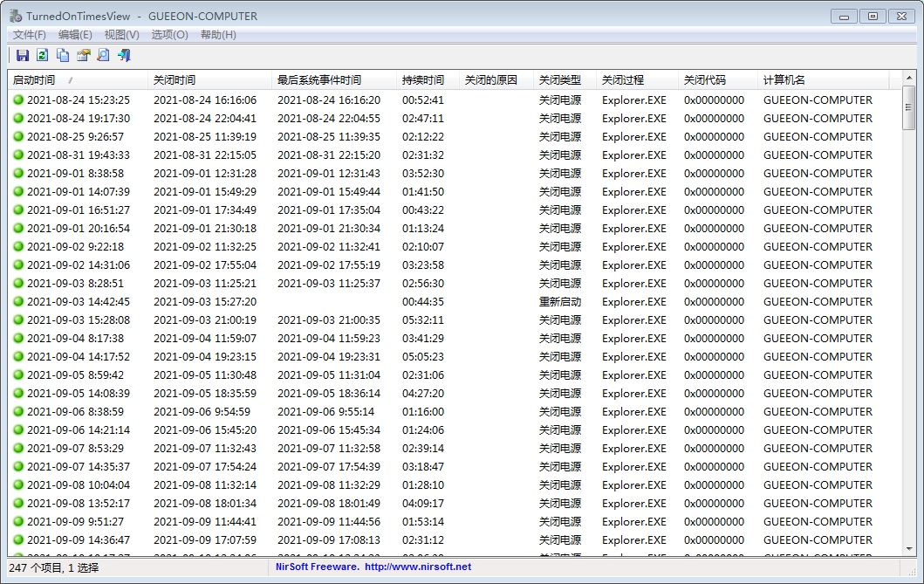924x584 pixels.
Task: Click the Exit door toolbar icon
Action: click(124, 56)
